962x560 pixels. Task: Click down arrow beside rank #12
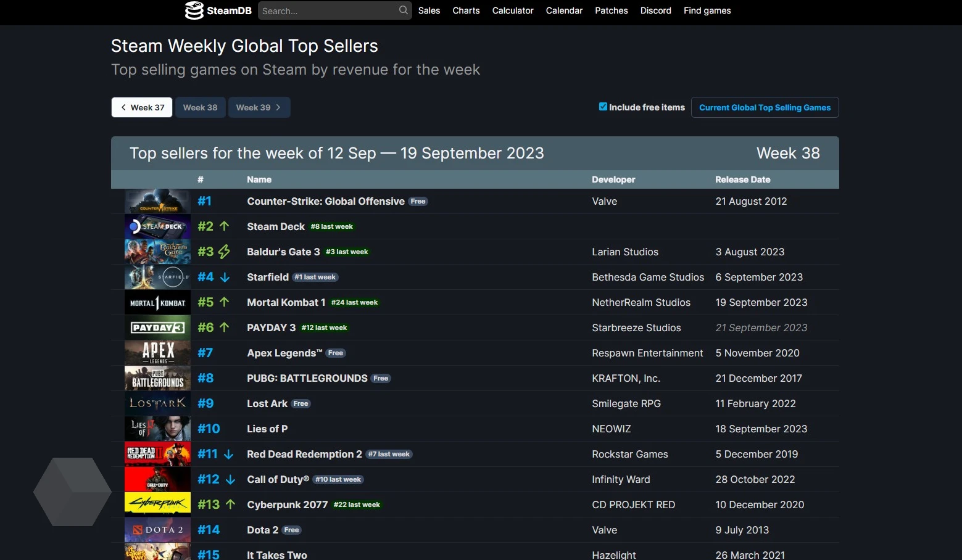point(230,480)
